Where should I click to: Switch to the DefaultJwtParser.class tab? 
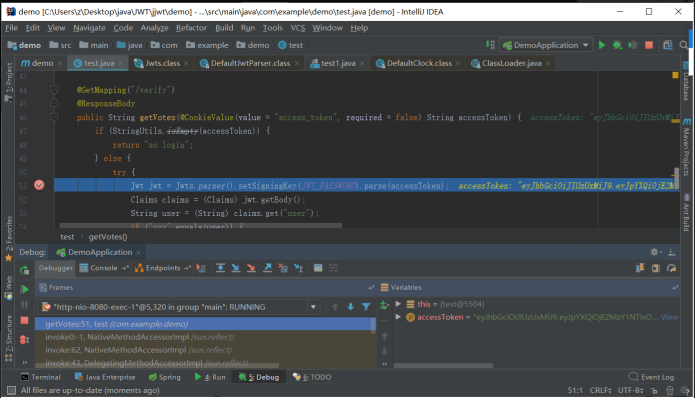pyautogui.click(x=250, y=63)
